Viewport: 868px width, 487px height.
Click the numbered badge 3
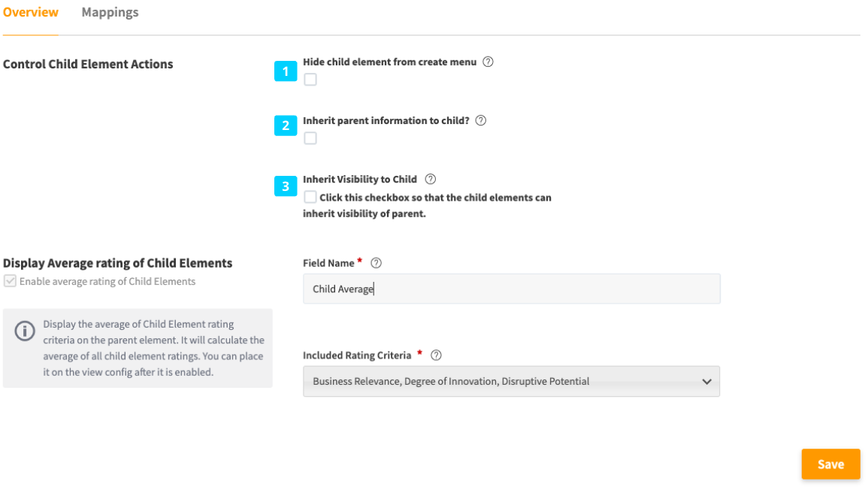(x=286, y=186)
